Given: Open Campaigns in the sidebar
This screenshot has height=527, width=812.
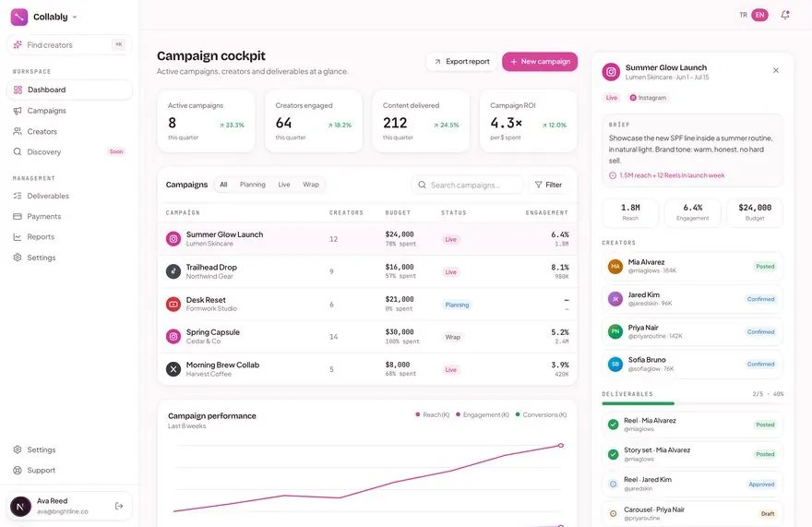Looking at the screenshot, I should [x=69, y=111].
